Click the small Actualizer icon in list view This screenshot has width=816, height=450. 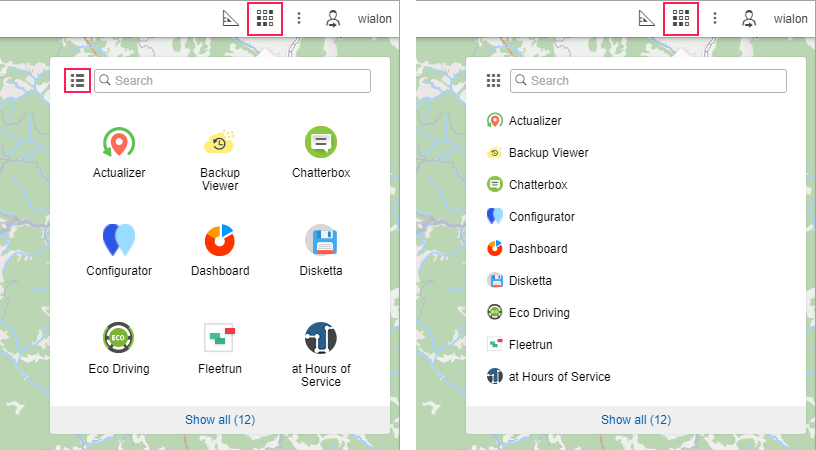click(x=495, y=121)
